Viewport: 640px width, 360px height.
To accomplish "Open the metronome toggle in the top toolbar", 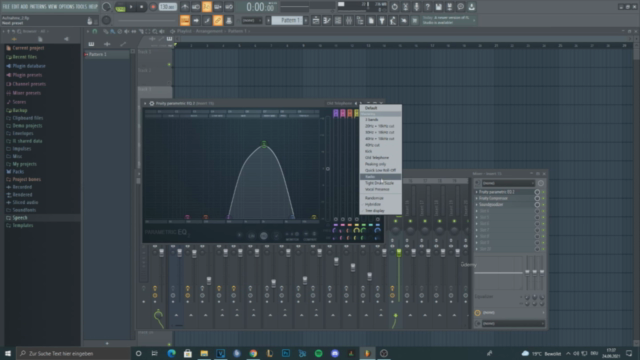I will (x=185, y=7).
